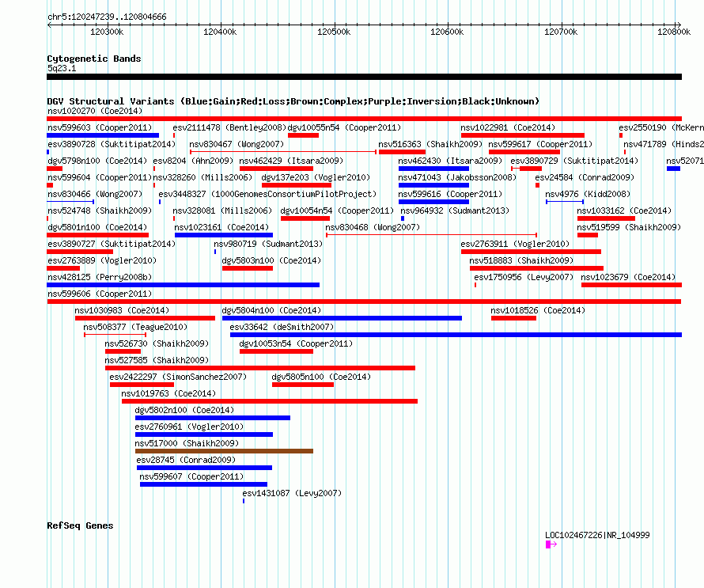704x588 pixels.
Task: Click the RefSeq Genes track title
Action: click(x=80, y=525)
